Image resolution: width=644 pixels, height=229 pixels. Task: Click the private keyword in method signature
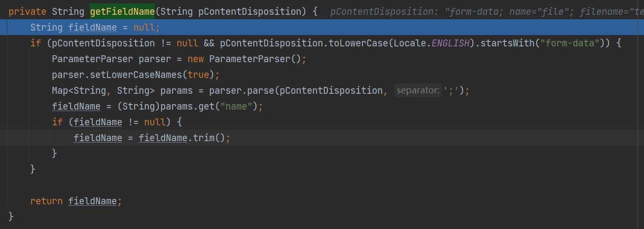click(28, 11)
